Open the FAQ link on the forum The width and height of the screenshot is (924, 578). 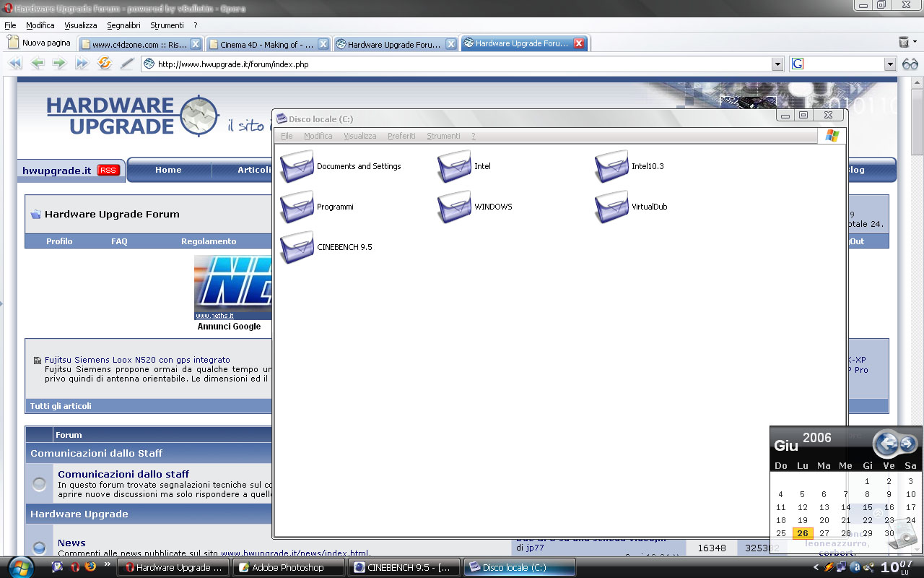click(x=119, y=241)
